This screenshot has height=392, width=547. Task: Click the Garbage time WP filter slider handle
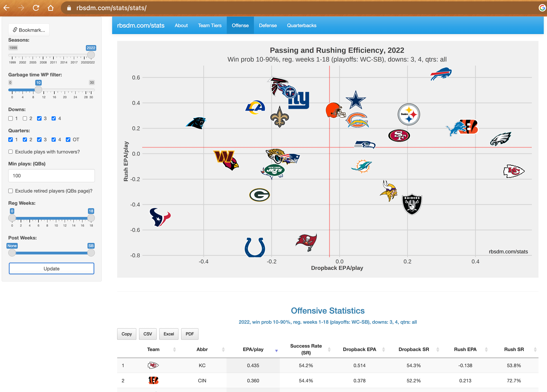tap(38, 90)
